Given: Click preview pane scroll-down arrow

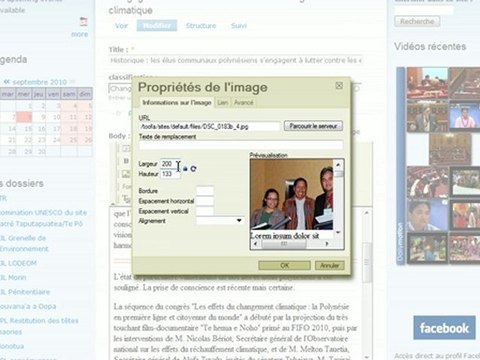Looking at the screenshot, I should [x=338, y=232].
